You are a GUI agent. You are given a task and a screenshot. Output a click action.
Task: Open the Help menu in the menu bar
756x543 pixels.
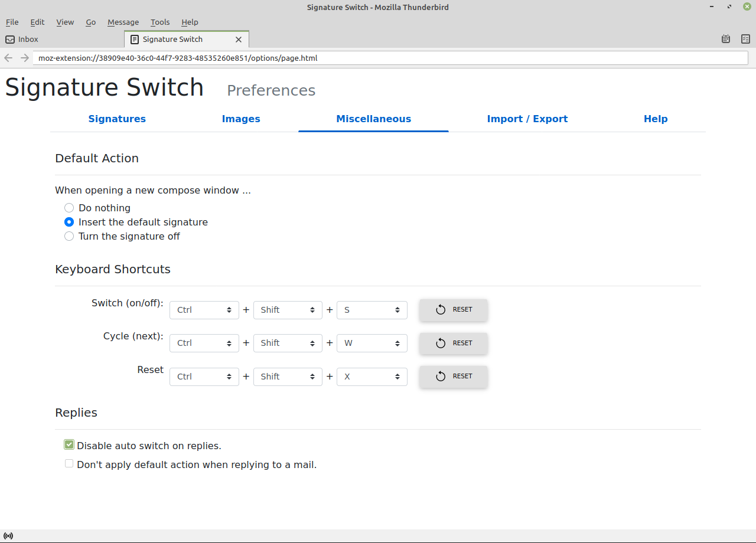pyautogui.click(x=190, y=22)
